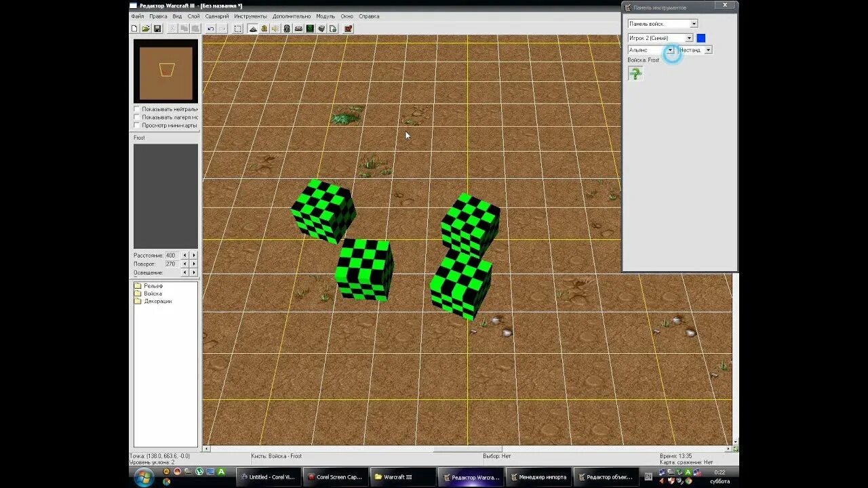
Task: Decrease Поворот value with left arrow
Action: 185,264
